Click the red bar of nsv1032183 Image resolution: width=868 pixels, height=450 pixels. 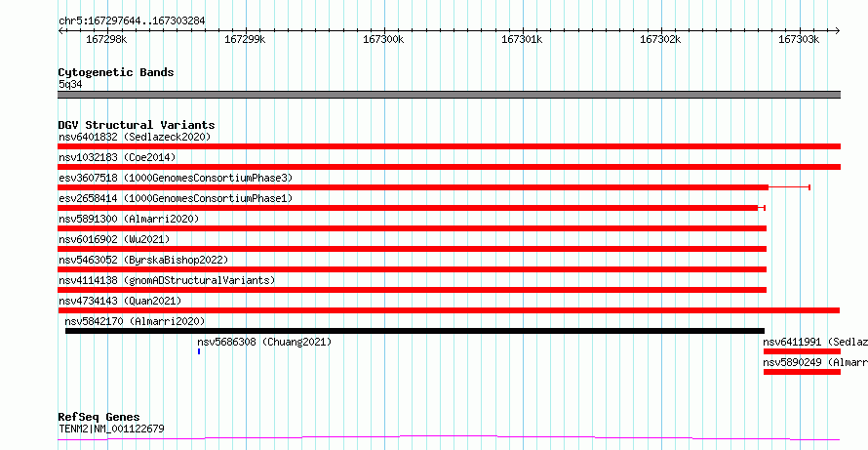[x=449, y=167]
